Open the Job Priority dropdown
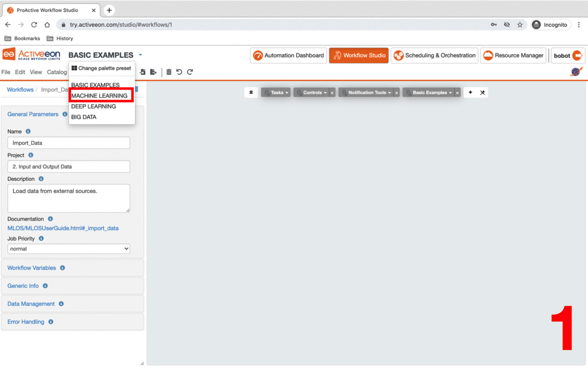588x368 pixels. point(69,249)
